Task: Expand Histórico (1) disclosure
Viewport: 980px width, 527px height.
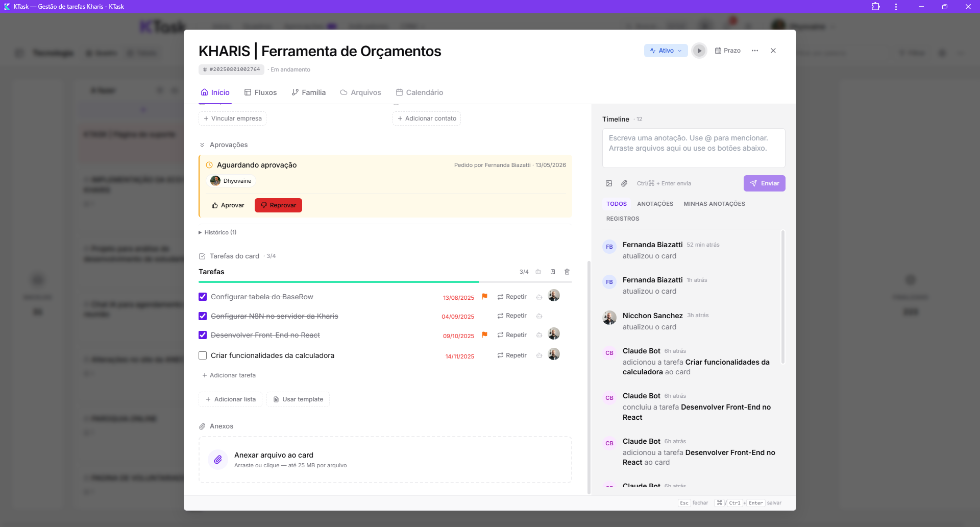Action: point(217,232)
